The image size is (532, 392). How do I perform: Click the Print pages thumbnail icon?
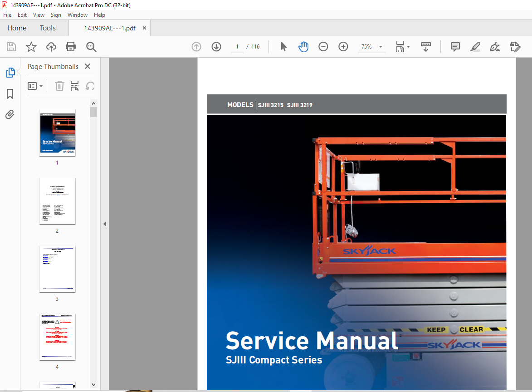pos(75,86)
